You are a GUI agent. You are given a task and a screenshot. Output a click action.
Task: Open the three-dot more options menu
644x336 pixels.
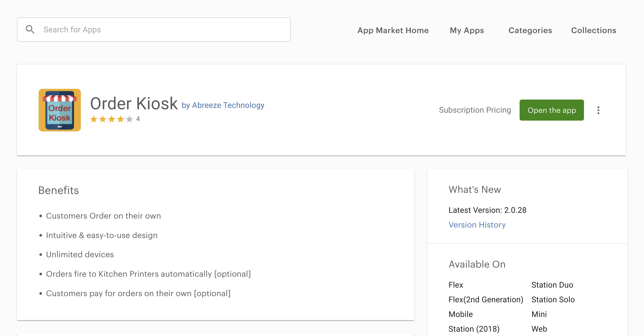[x=598, y=110]
